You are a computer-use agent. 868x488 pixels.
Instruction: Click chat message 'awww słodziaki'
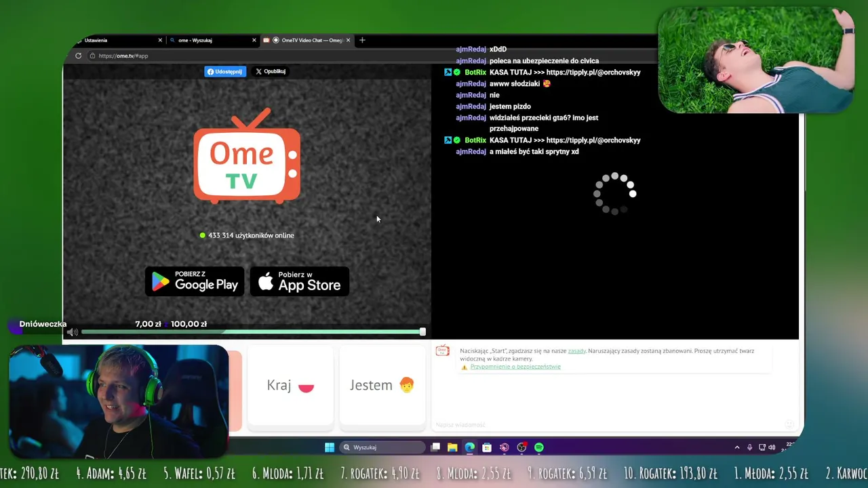[520, 83]
